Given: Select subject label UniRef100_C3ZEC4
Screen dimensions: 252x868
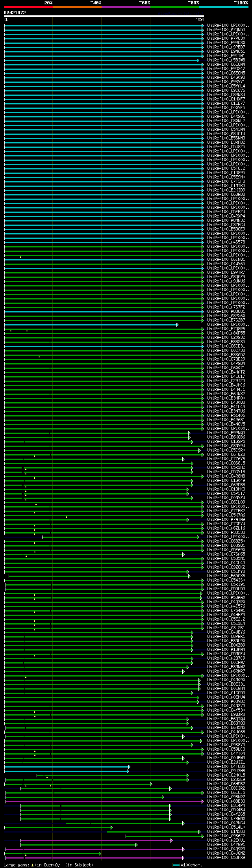Looking at the screenshot, I should 226,225.
